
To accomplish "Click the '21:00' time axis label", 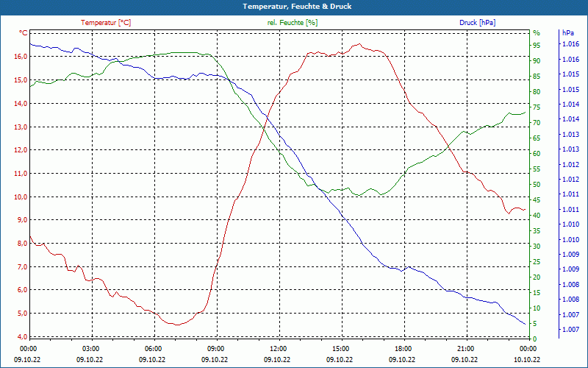I will [465, 349].
